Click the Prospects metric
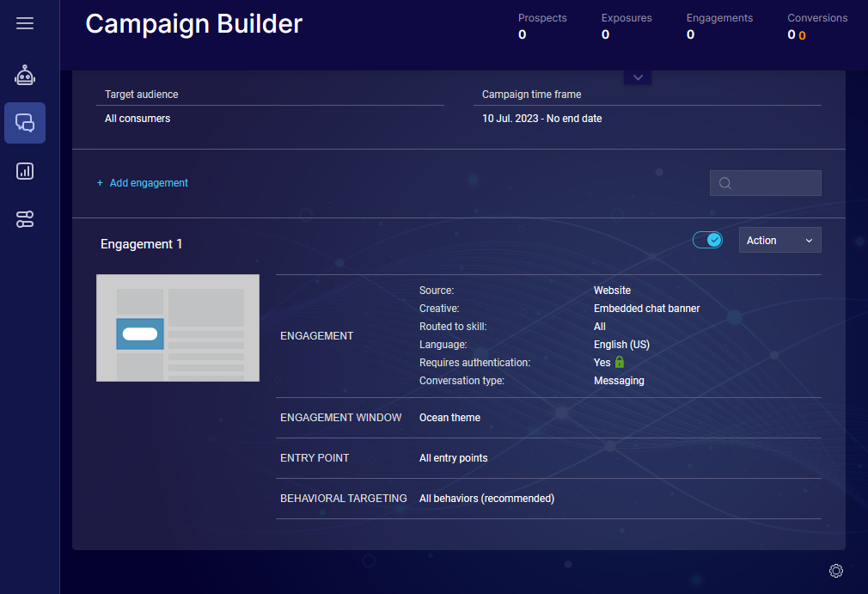This screenshot has height=594, width=868. (542, 26)
